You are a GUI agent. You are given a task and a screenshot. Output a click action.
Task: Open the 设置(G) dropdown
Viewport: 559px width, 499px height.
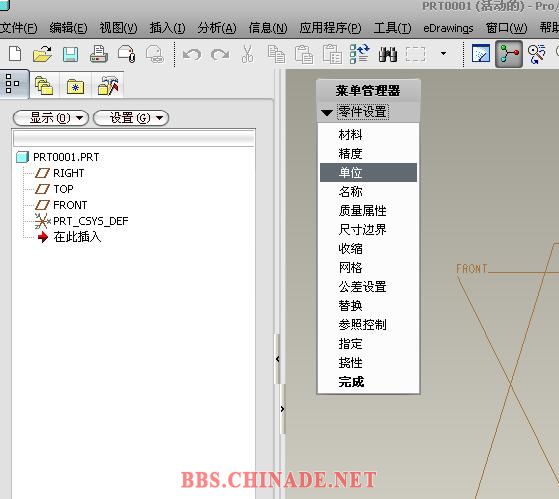coord(131,118)
